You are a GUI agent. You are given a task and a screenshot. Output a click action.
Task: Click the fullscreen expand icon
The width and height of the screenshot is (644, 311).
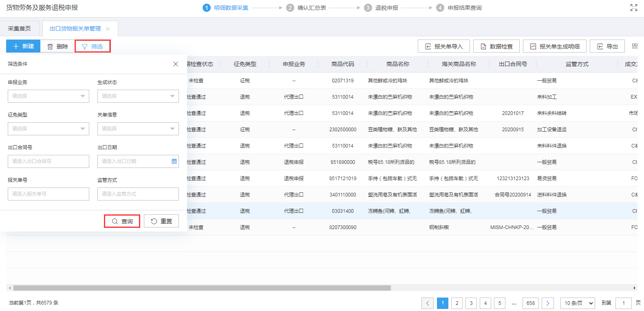tap(633, 8)
